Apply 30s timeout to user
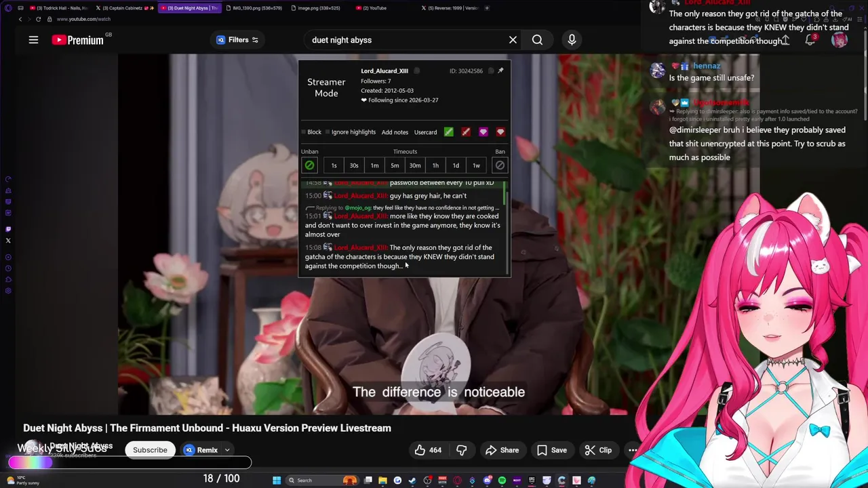The height and width of the screenshot is (488, 868). pos(354,165)
